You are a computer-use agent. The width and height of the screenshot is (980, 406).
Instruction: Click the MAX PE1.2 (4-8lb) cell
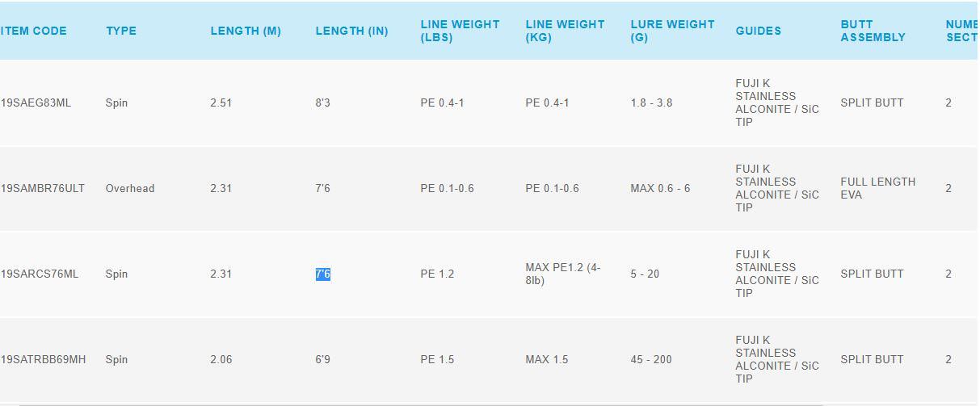pos(562,274)
